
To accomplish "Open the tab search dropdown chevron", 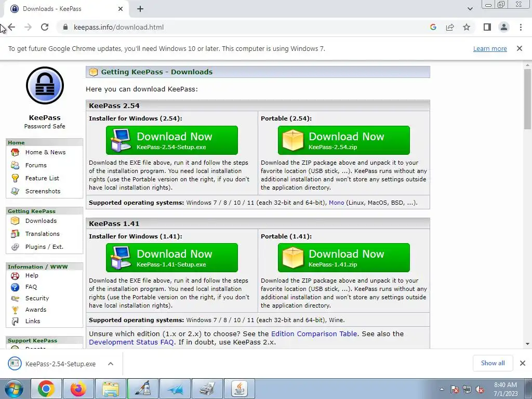I will click(470, 9).
